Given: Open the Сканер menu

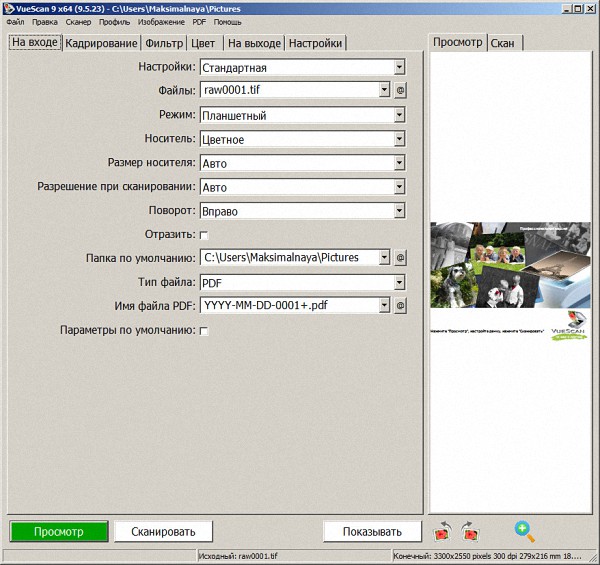Looking at the screenshot, I should pos(78,22).
